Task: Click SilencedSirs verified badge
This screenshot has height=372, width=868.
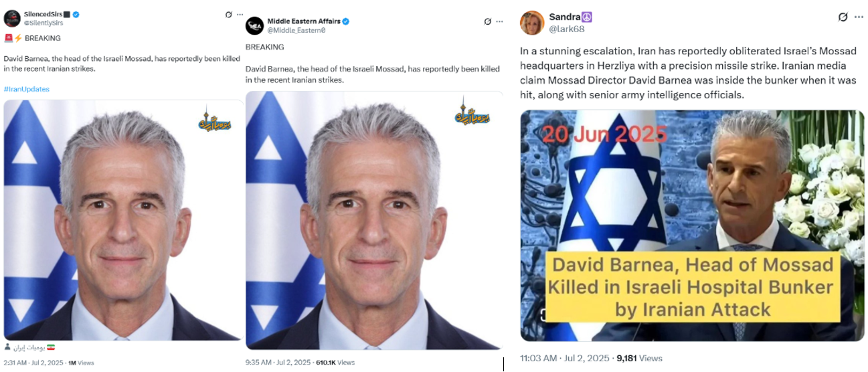Action: [x=76, y=14]
